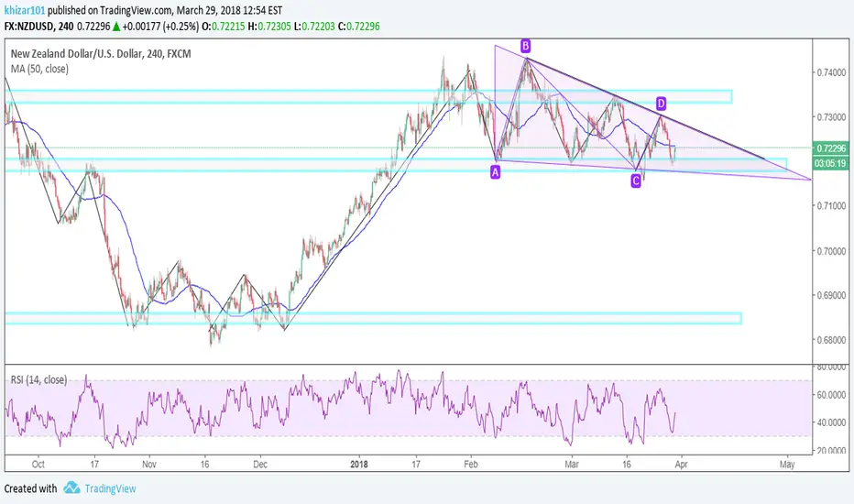Click the current price label 0.72296
This screenshot has width=854, height=504.
tap(831, 148)
